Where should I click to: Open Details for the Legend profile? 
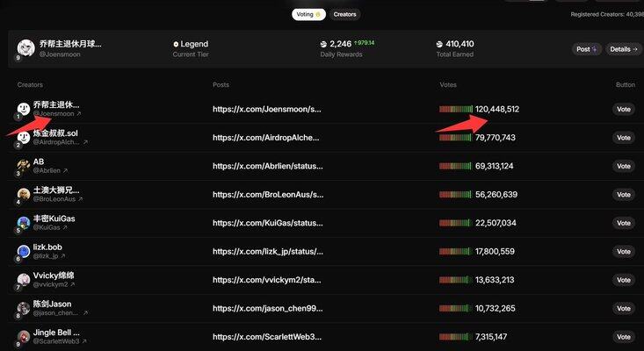[x=624, y=49]
